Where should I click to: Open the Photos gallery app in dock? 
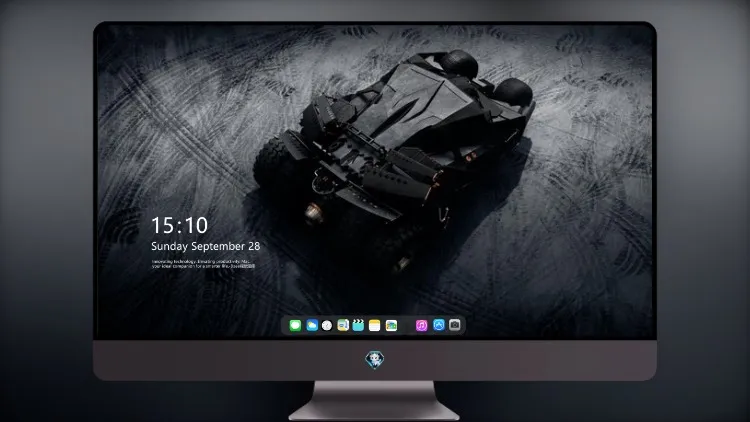tap(391, 325)
